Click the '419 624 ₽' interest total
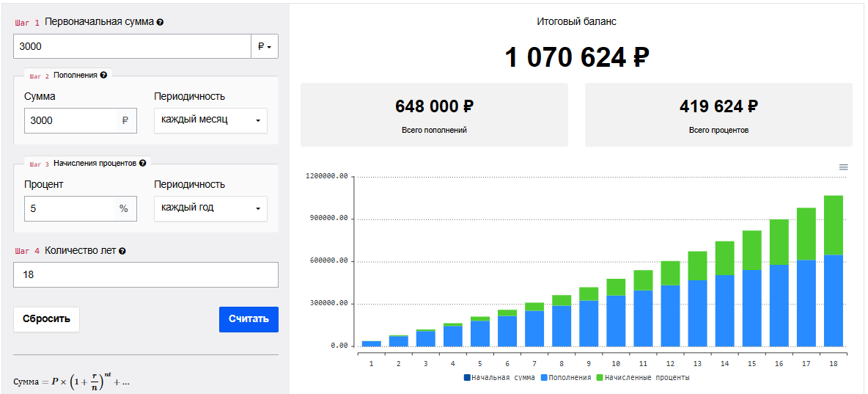The image size is (868, 394). pos(719,106)
